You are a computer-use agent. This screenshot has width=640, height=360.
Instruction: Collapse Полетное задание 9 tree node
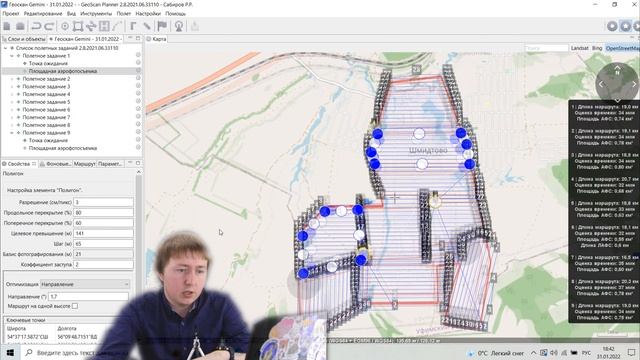point(12,133)
